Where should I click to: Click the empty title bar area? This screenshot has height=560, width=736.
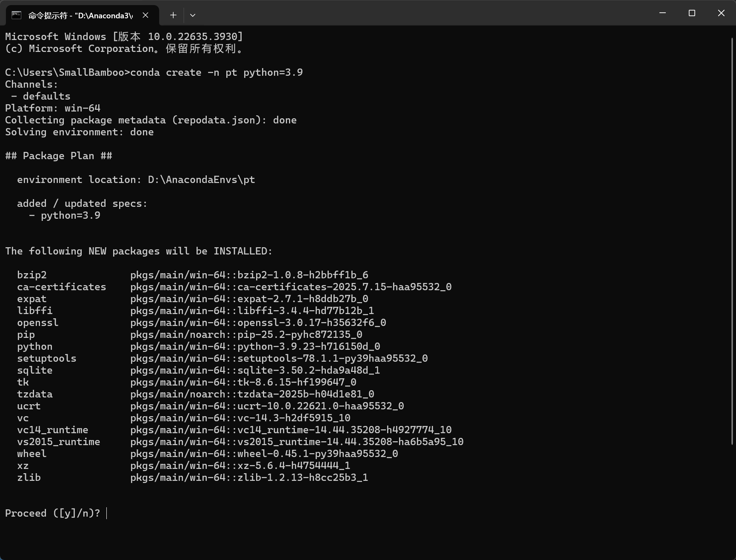point(425,13)
